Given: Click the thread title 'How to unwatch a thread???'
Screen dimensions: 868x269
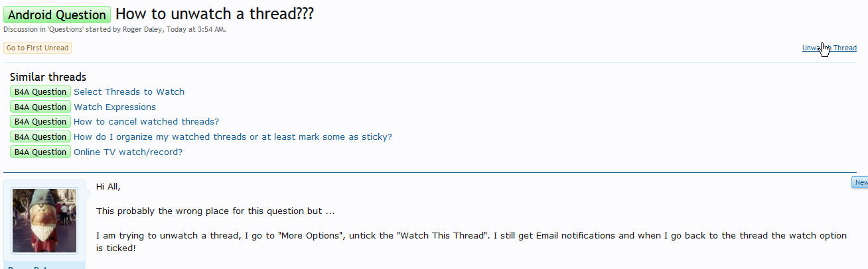Looking at the screenshot, I should (214, 15).
